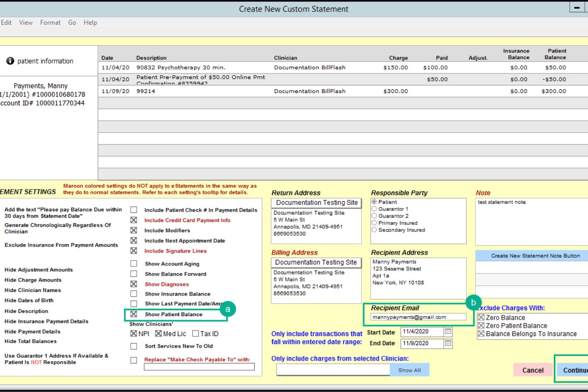Click the Make Check Payable To text field
Screen dimensions: 588x392
[199, 367]
